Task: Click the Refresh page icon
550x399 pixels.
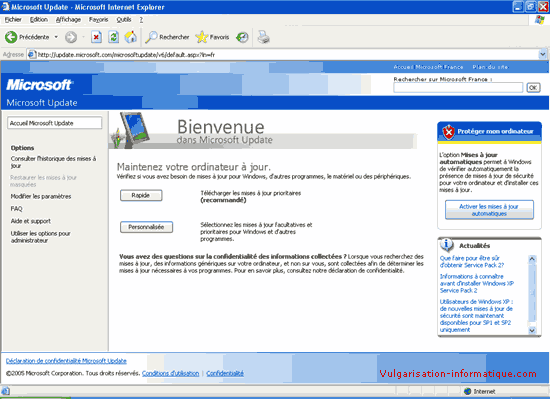Action: pos(113,37)
